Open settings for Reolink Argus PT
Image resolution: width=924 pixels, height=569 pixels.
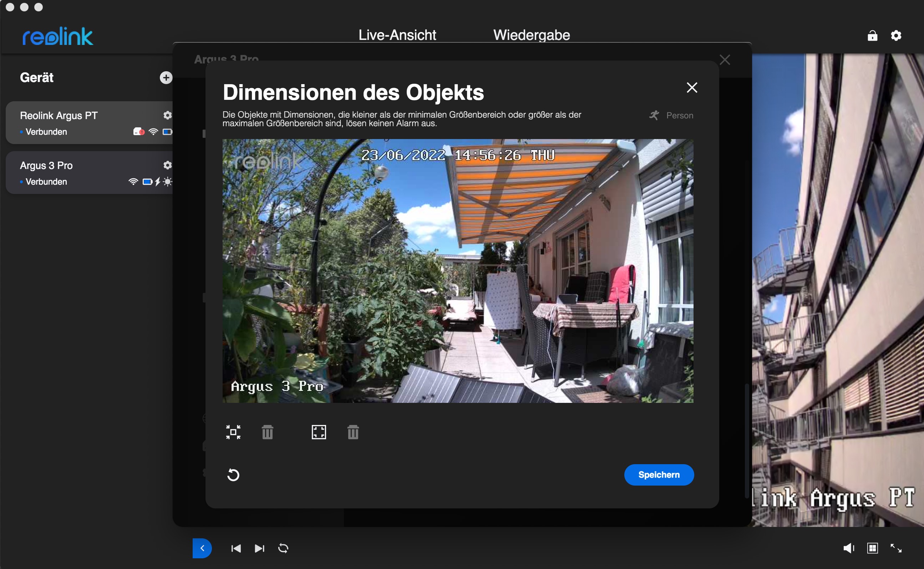(167, 115)
